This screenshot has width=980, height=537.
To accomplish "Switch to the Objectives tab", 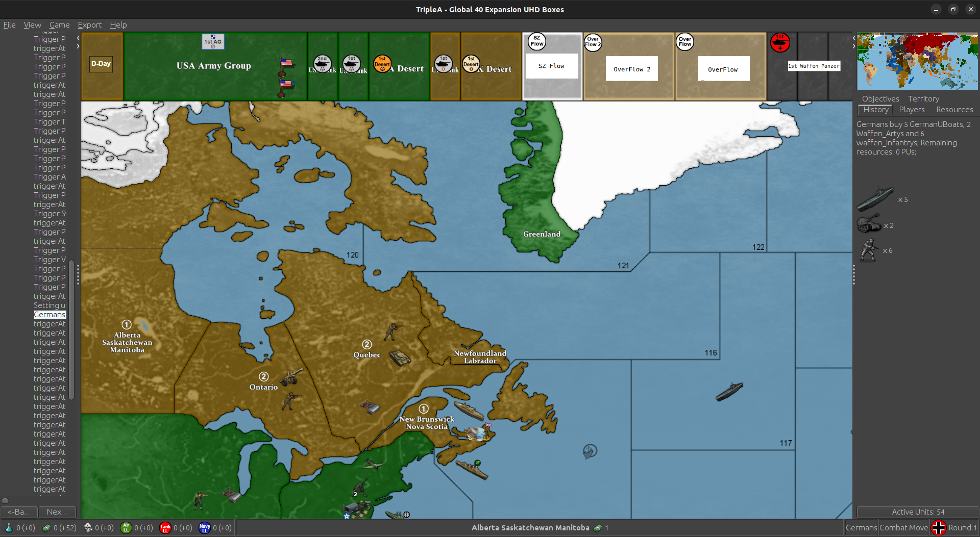I will pos(880,99).
